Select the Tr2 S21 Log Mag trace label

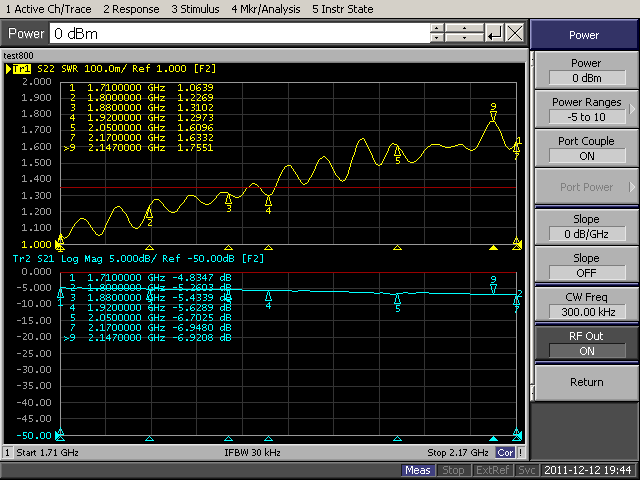pyautogui.click(x=138, y=258)
